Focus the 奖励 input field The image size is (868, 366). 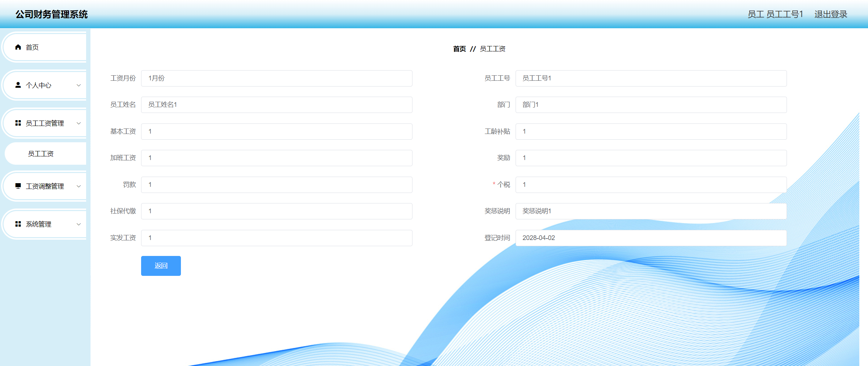point(651,158)
